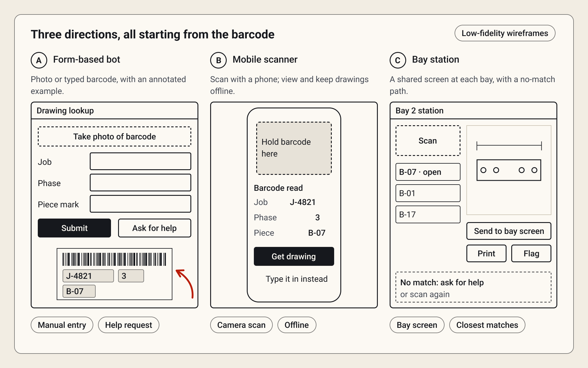Image resolution: width=588 pixels, height=368 pixels.
Task: Focus the Piece mark input field
Action: (141, 204)
